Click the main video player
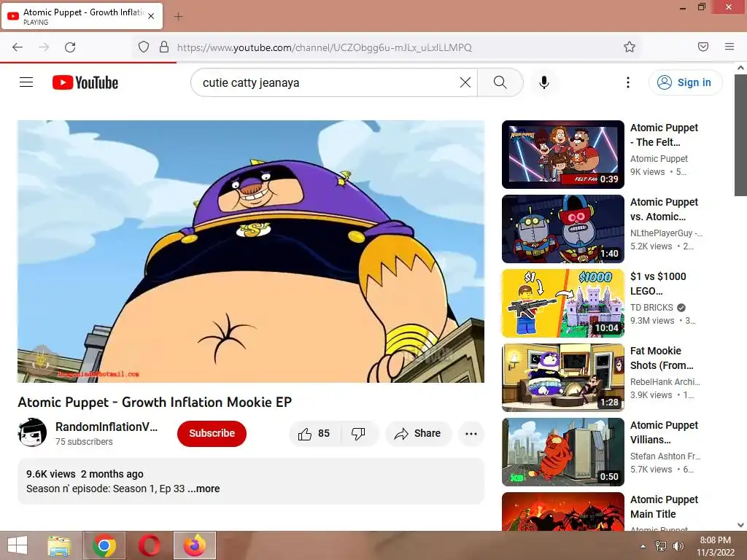Viewport: 747px width, 560px height. point(251,252)
